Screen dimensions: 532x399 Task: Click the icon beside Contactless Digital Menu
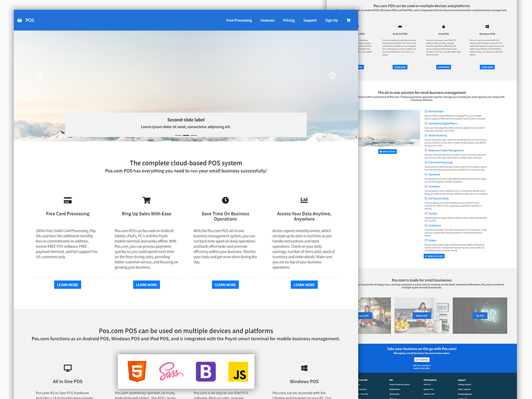[426, 124]
